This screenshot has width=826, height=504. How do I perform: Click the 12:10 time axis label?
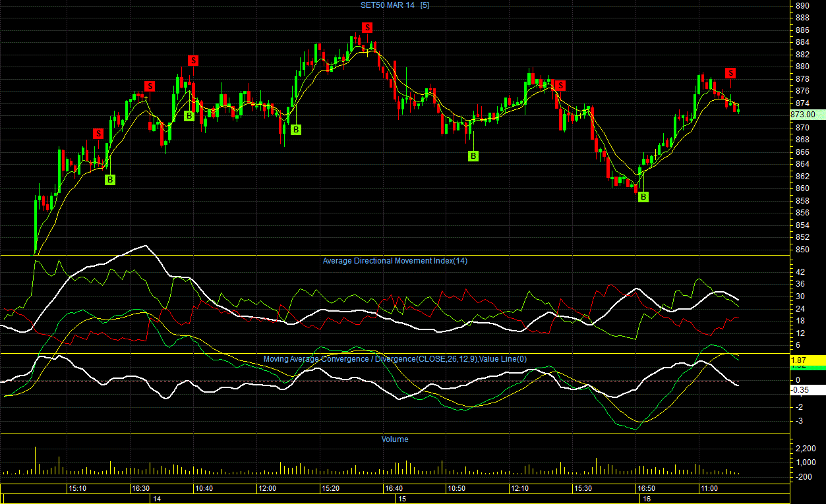pyautogui.click(x=520, y=489)
